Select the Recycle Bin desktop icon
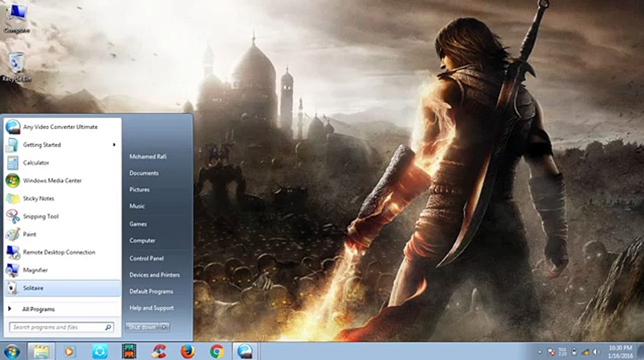Viewport: 644px width, 360px height. point(17,66)
